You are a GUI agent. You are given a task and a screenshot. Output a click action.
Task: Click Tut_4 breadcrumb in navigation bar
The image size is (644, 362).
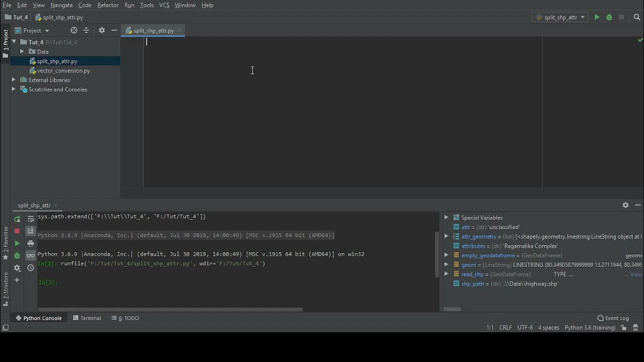click(x=16, y=17)
